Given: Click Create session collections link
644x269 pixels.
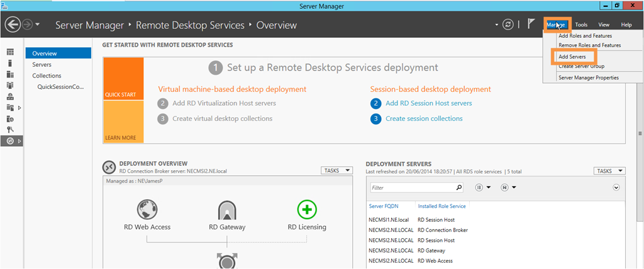Looking at the screenshot, I should [424, 118].
